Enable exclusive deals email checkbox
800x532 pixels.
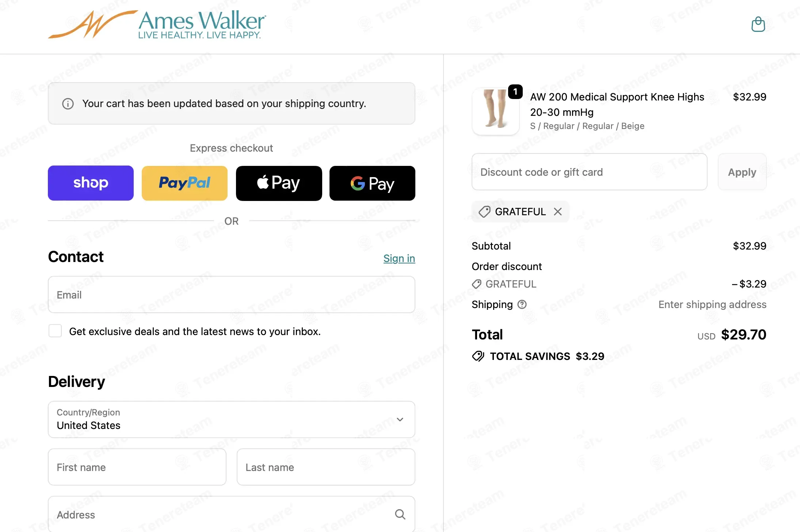tap(55, 331)
